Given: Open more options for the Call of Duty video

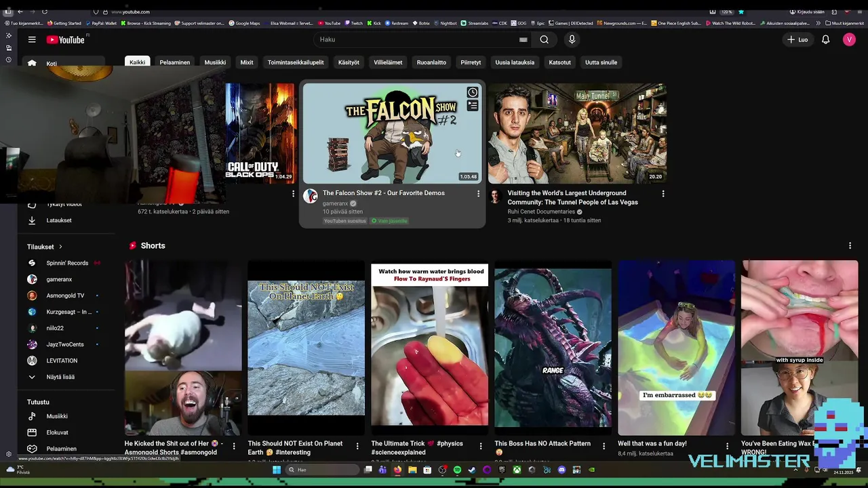Looking at the screenshot, I should [293, 194].
